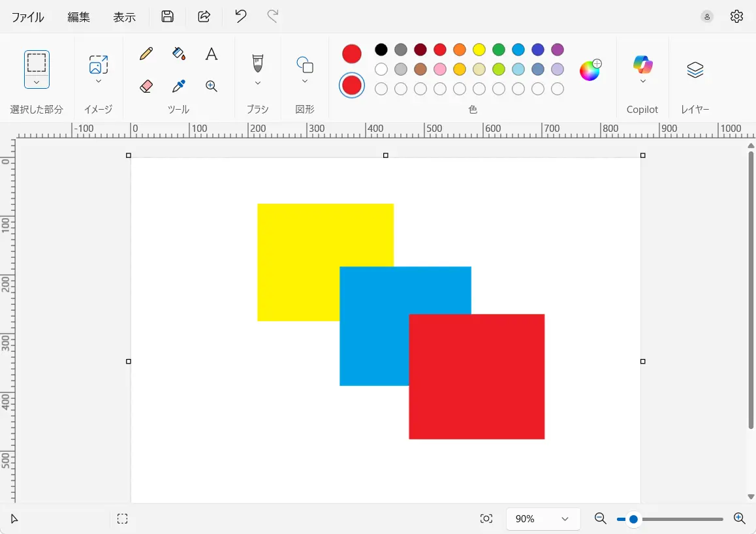Image resolution: width=756 pixels, height=534 pixels.
Task: Click the scroll down arrow
Action: tap(751, 496)
